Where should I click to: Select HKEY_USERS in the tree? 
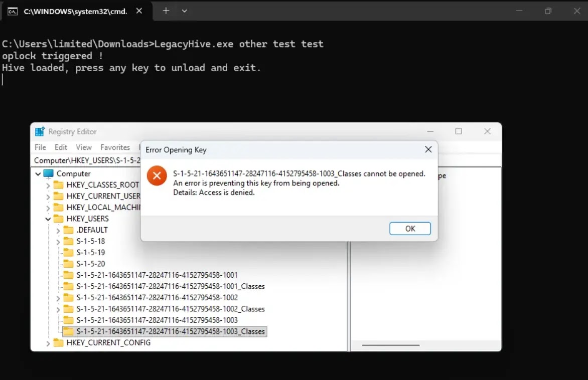[x=87, y=219]
